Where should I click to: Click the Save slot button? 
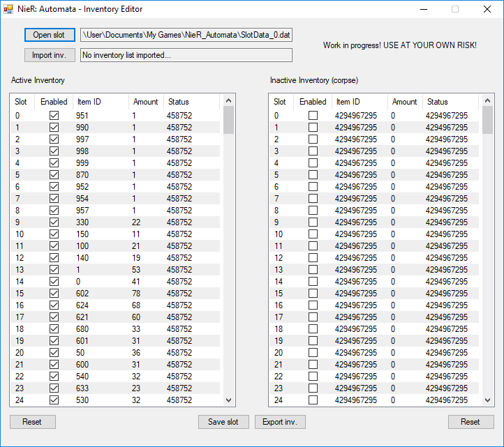point(223,422)
